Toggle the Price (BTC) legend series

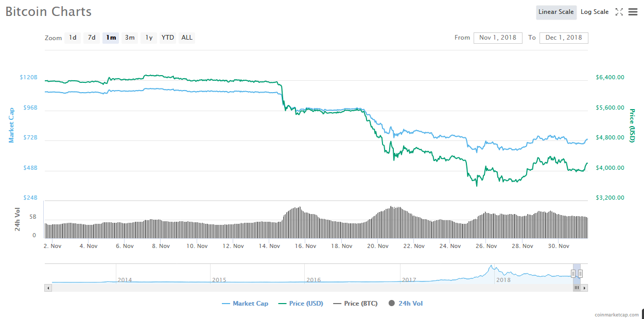355,304
